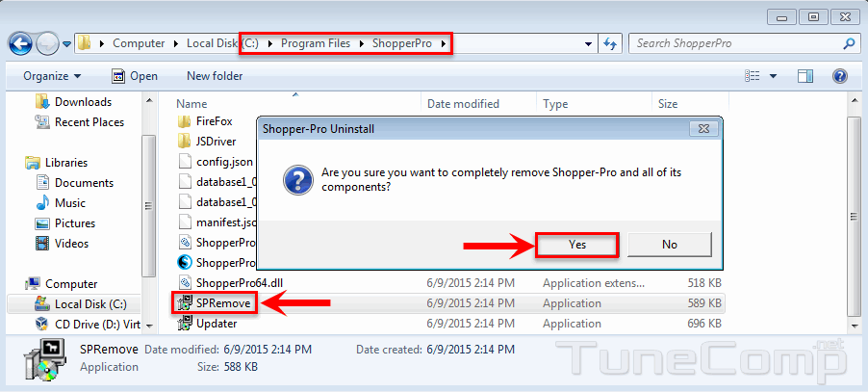Click the blue Help icon
The image size is (868, 392).
click(x=840, y=76)
